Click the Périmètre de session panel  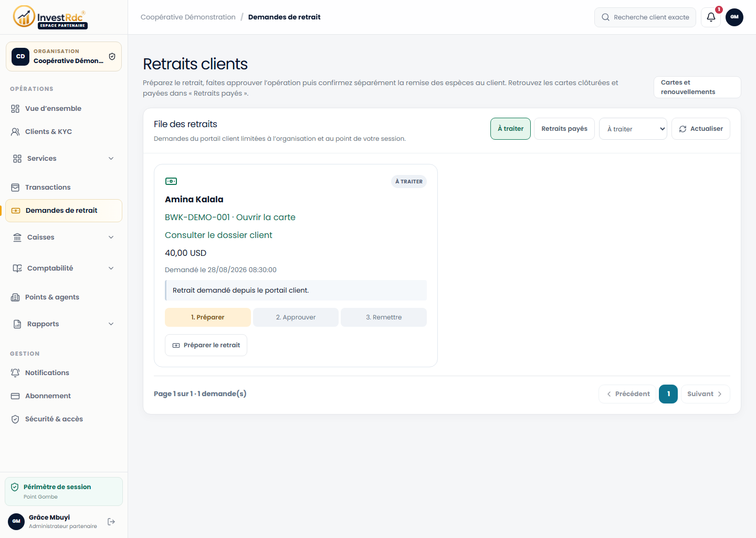click(64, 491)
